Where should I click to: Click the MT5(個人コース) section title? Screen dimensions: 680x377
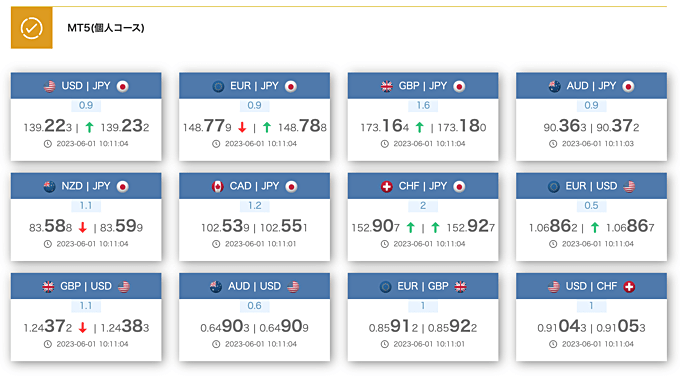pos(106,28)
